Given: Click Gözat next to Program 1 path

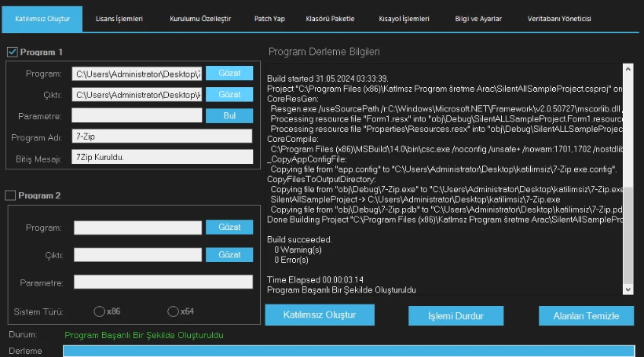Looking at the screenshot, I should coord(229,73).
